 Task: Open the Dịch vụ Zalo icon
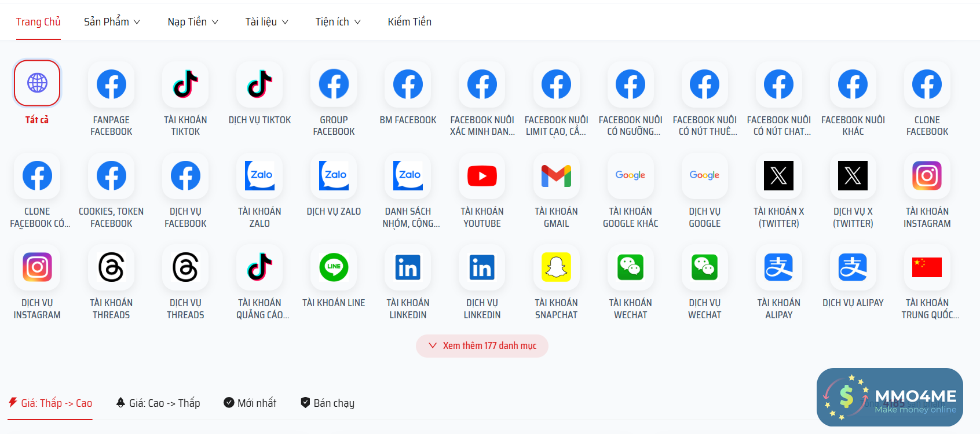[x=334, y=175]
